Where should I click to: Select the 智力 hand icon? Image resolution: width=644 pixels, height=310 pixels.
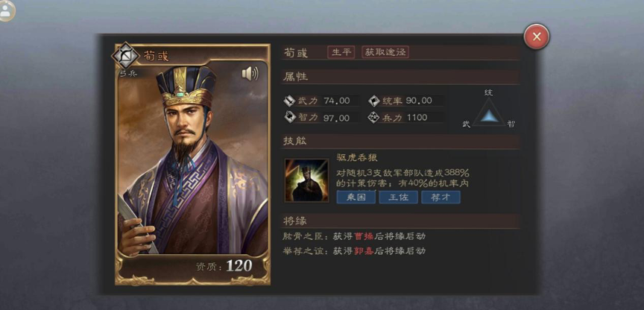289,118
